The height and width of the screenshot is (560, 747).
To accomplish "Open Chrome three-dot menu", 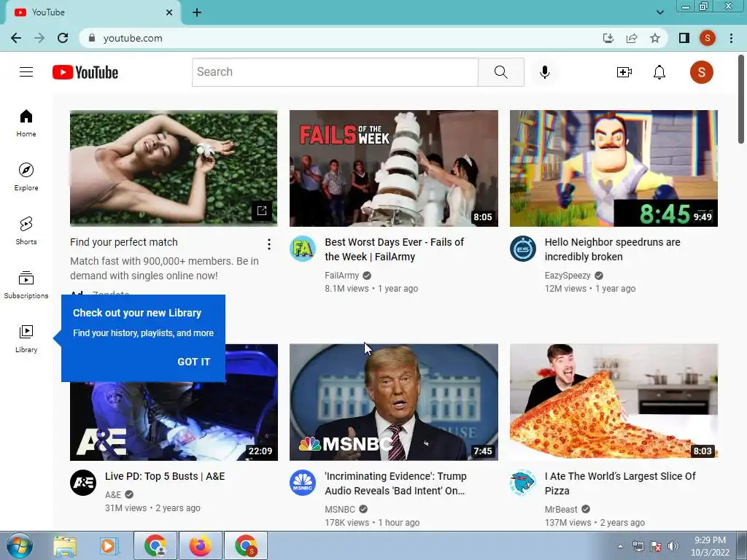I will 731,38.
